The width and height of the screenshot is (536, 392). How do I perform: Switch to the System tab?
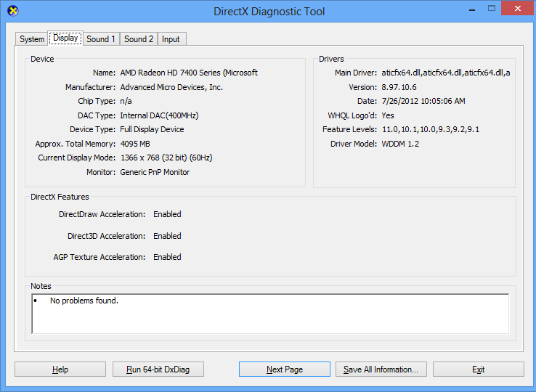click(x=32, y=39)
